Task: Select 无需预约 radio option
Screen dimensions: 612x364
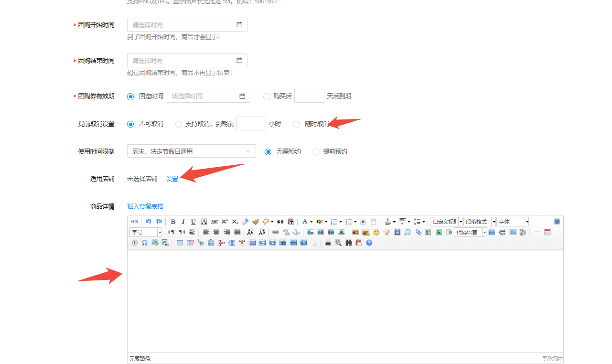Action: (268, 152)
